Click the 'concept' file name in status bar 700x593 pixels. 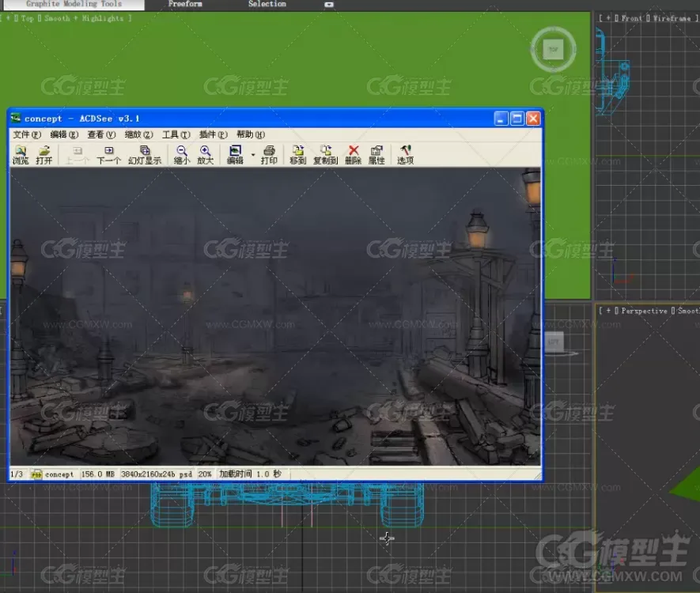tap(59, 474)
